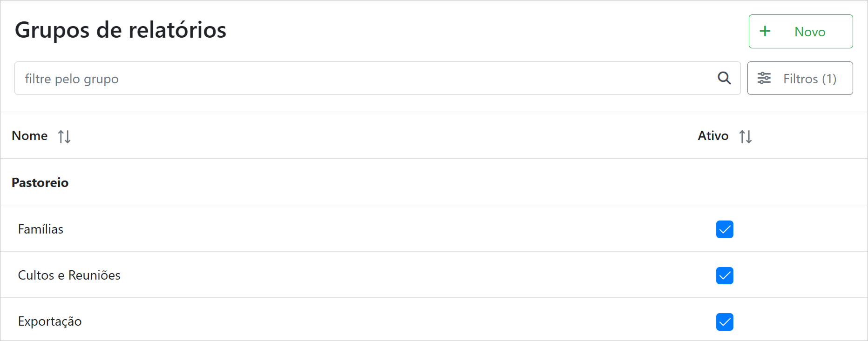Viewport: 868px width, 341px height.
Task: Uncheck the Ativo checkbox for Famílias
Action: (x=725, y=229)
